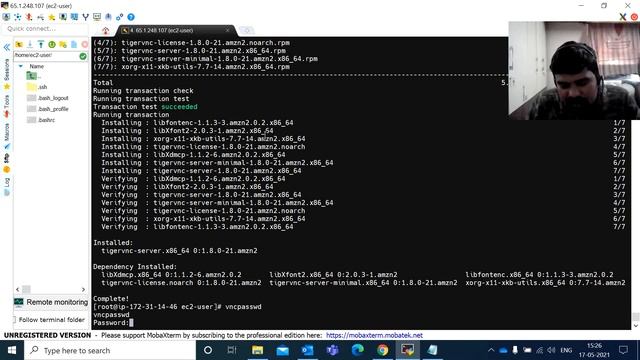Viewport: 640px width, 360px height.
Task: Select the .bashrc file
Action: pyautogui.click(x=41, y=120)
